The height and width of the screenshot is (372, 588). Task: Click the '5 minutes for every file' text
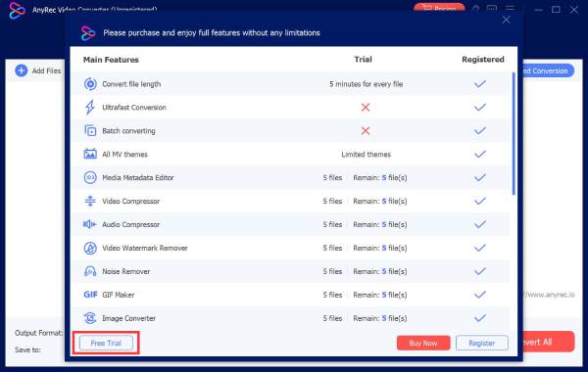(366, 84)
